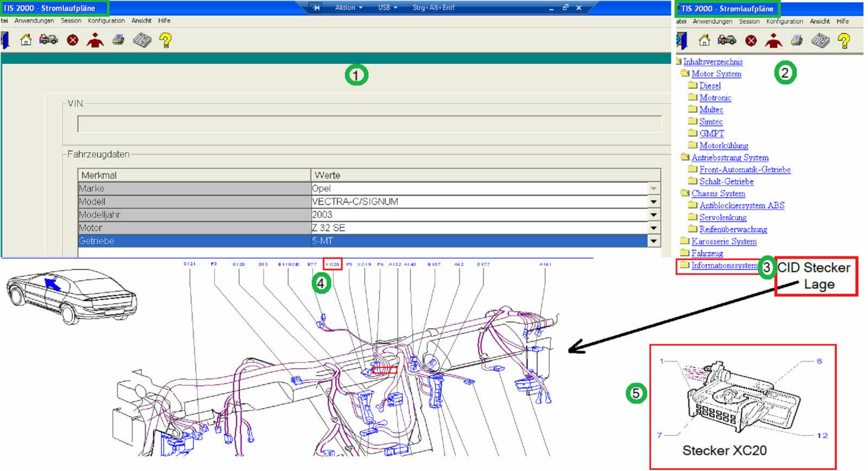The width and height of the screenshot is (868, 471).
Task: Open the Getriebe dropdown showing 5-MT
Action: 654,241
